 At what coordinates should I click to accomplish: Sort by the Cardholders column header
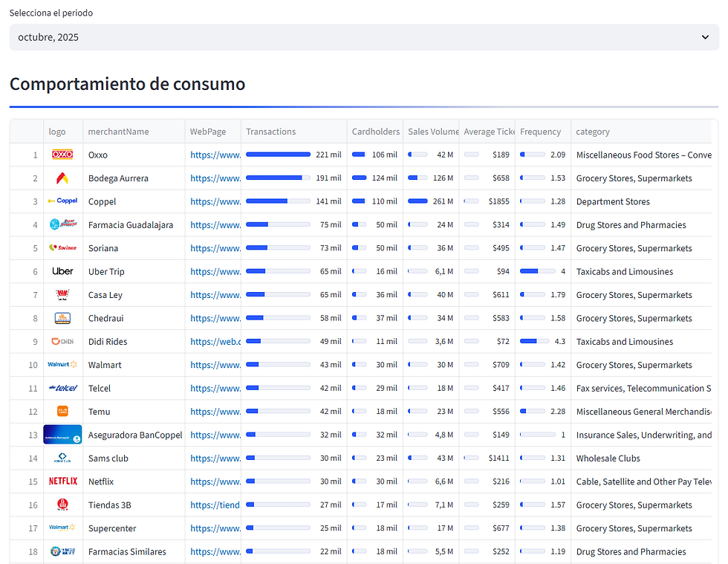375,132
